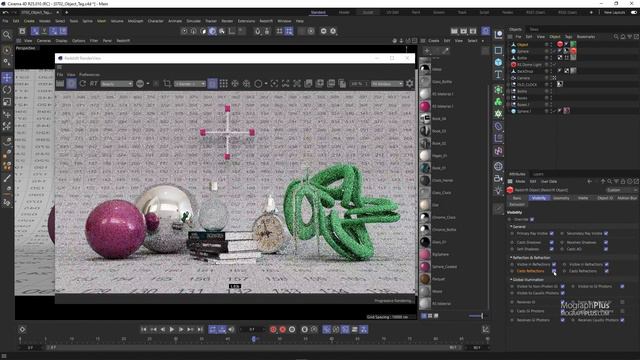Select the Move tool in left toolbar
640x360 pixels.
pos(7,78)
